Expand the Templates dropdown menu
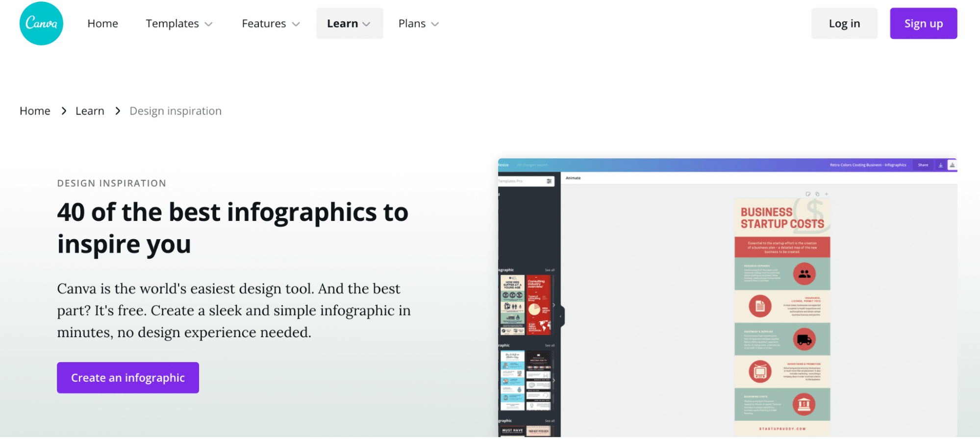This screenshot has width=980, height=440. pos(179,24)
